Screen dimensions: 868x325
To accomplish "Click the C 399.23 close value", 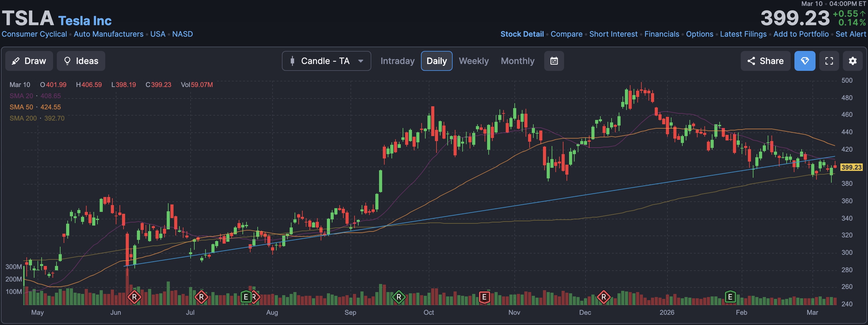I will tap(158, 85).
